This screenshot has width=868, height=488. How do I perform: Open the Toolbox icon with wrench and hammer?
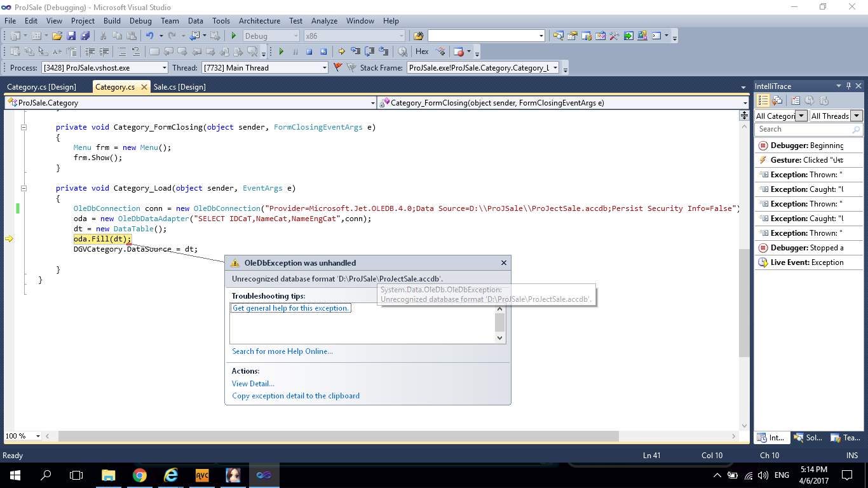pos(614,36)
